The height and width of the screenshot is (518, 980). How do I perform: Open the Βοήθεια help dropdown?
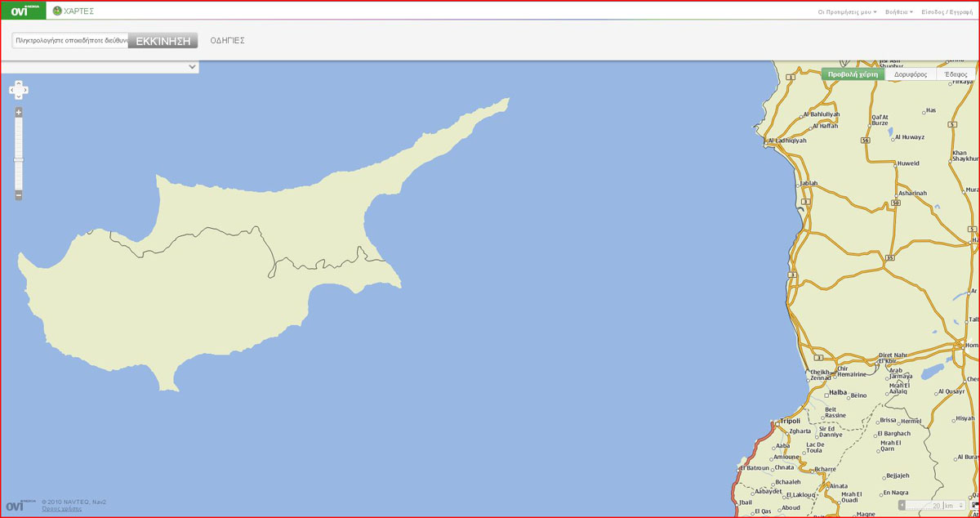tap(899, 12)
